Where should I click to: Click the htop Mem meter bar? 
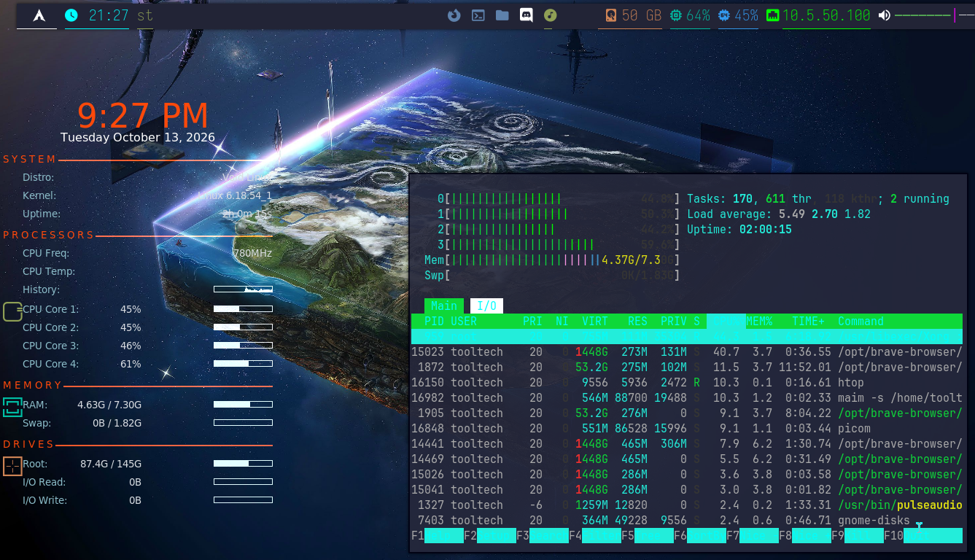(552, 260)
